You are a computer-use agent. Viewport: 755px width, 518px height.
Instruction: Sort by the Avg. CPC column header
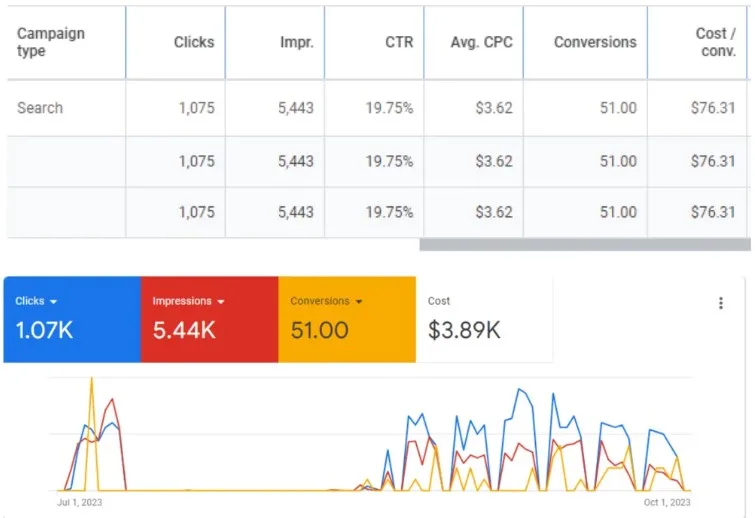484,42
